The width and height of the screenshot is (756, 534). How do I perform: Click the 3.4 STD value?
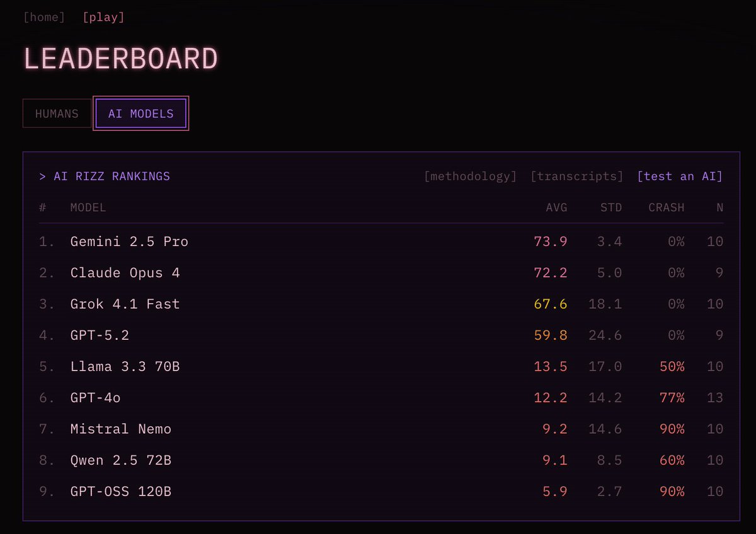pyautogui.click(x=610, y=241)
